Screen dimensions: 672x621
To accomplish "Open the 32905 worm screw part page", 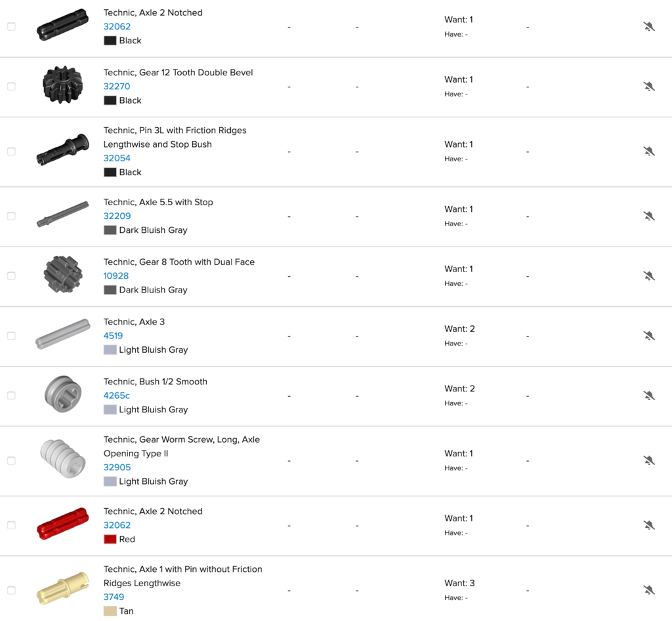I will click(x=117, y=467).
